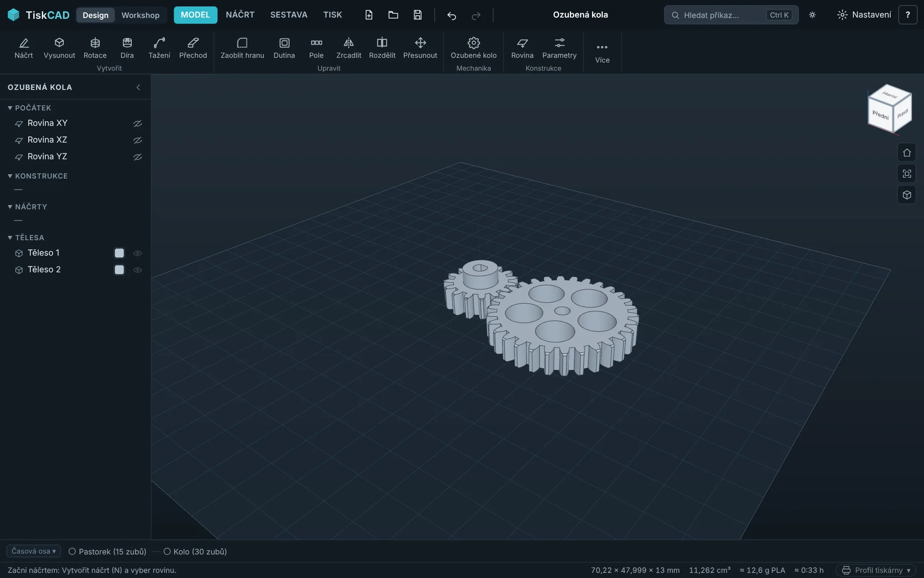Use the Tažení sweep tool
Image resolution: width=924 pixels, height=578 pixels.
tap(159, 48)
